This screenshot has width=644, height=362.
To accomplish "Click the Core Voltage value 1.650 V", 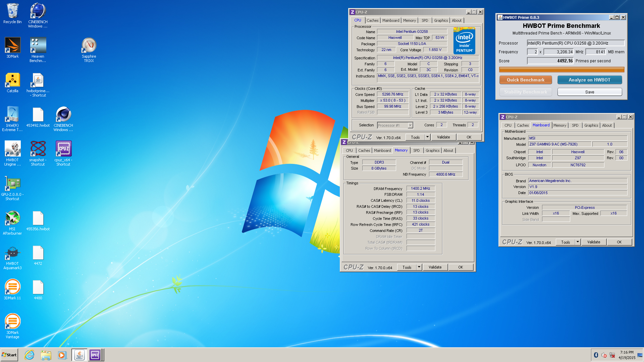I will point(435,50).
